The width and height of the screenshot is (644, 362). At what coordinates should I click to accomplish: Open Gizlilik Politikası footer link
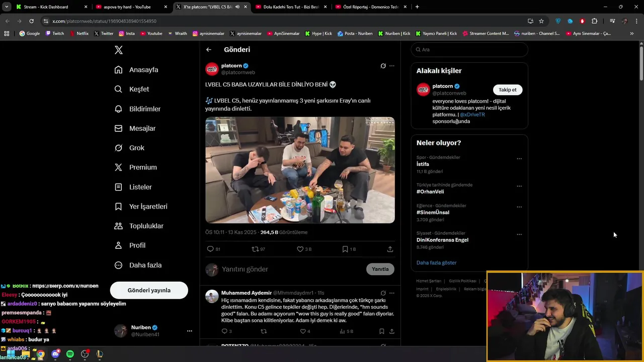[x=462, y=281]
